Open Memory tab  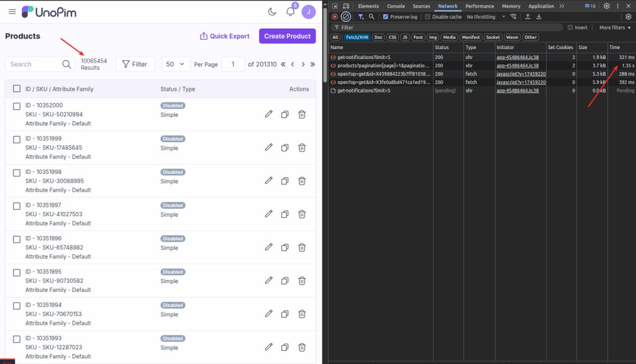point(511,6)
